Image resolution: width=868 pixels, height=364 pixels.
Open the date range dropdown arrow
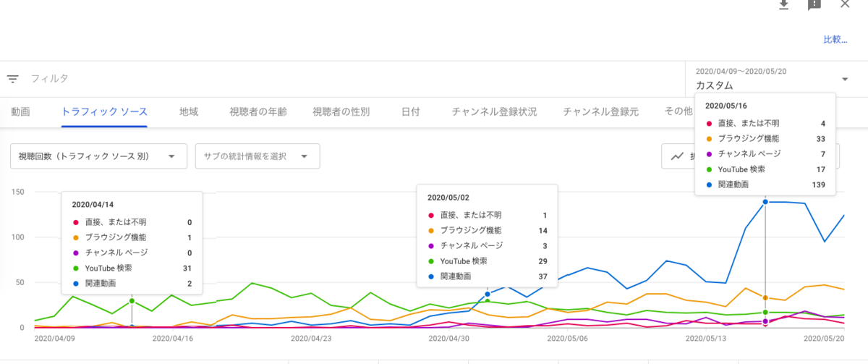coord(845,79)
